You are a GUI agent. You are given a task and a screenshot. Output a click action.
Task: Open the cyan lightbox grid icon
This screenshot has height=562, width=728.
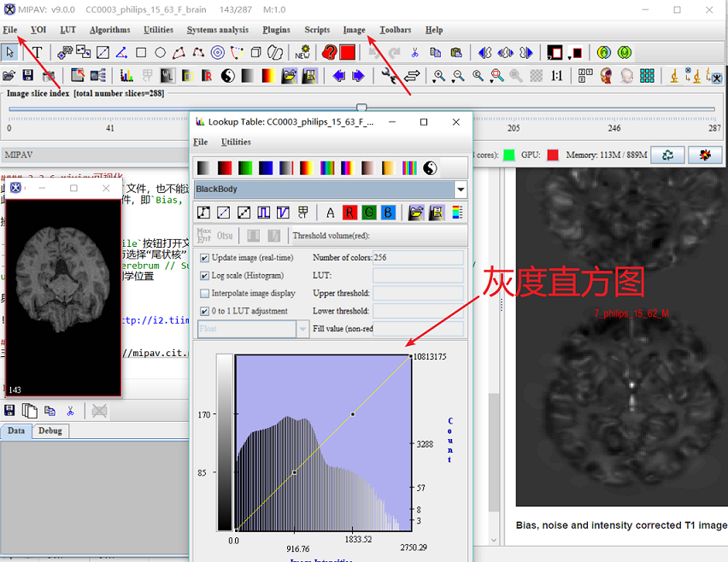pos(647,76)
